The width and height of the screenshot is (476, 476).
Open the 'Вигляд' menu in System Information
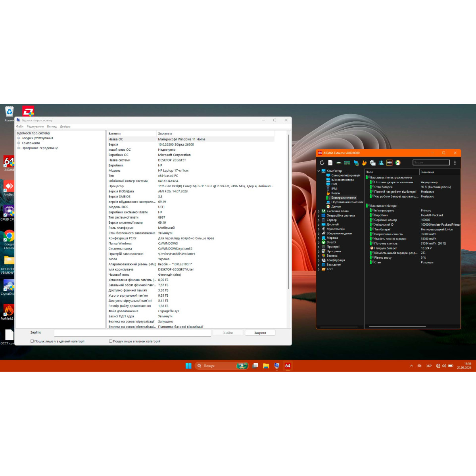pos(52,127)
